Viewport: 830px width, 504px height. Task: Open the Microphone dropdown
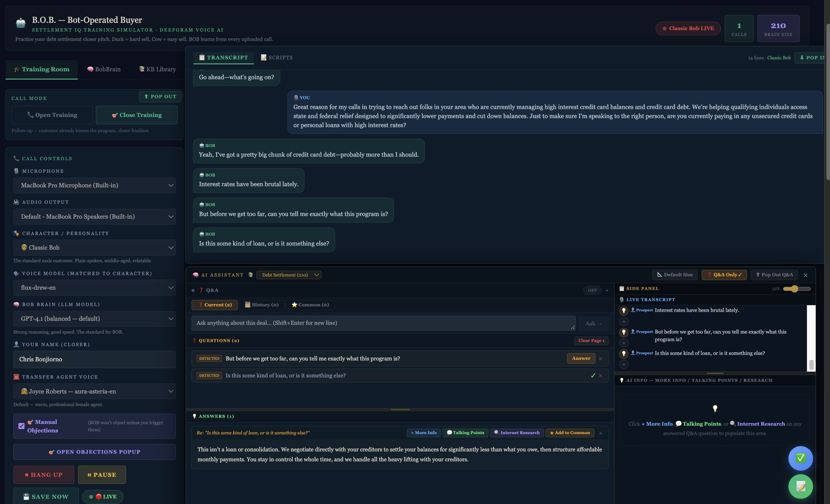point(95,186)
